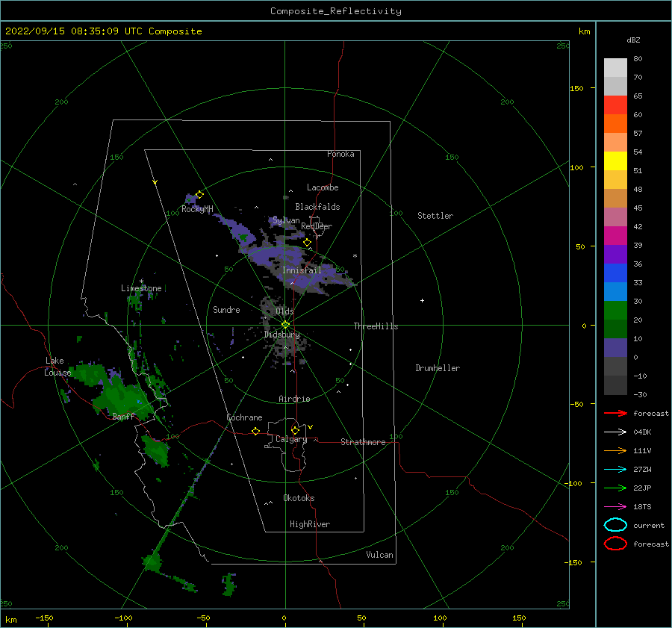Image resolution: width=672 pixels, height=628 pixels.
Task: Click the Blackfalds label
Action: pos(317,207)
